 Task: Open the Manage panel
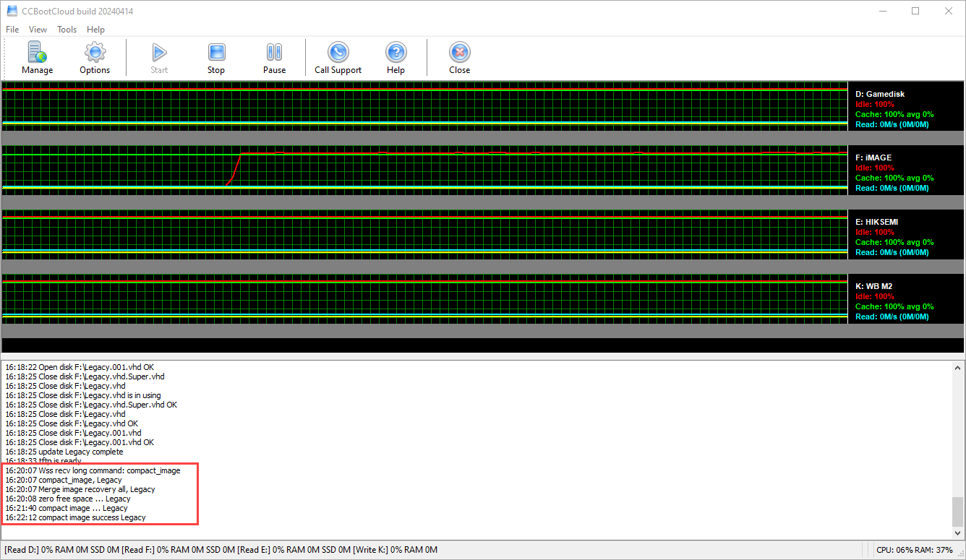pos(37,57)
